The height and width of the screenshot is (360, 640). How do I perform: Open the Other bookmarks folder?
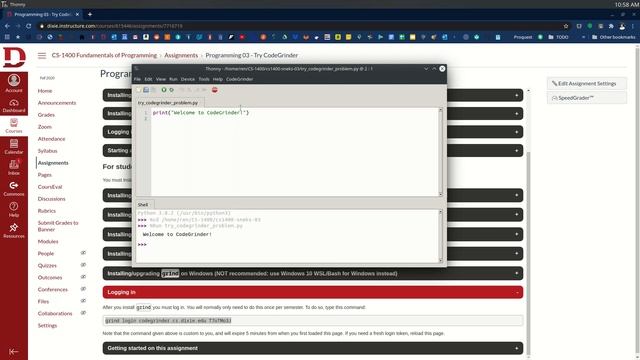613,37
